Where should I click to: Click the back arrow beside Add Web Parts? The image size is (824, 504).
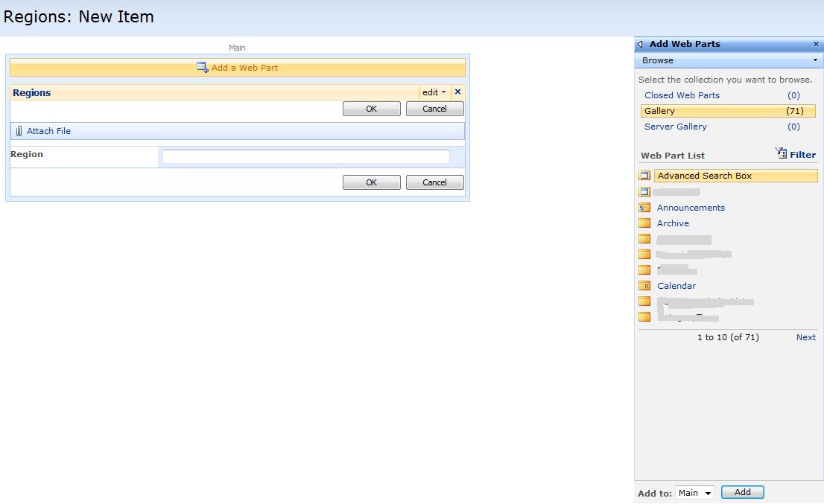[x=639, y=44]
